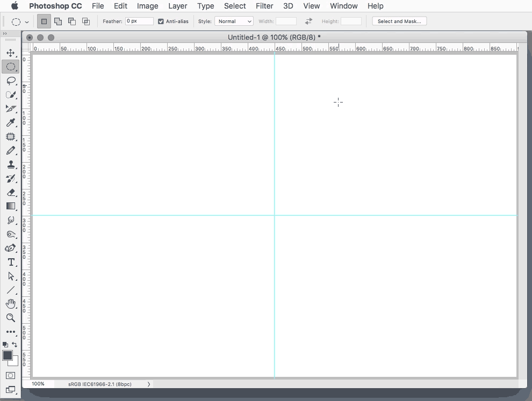Open the Edit Toolbar ellipsis button
The width and height of the screenshot is (532, 401).
pyautogui.click(x=11, y=332)
